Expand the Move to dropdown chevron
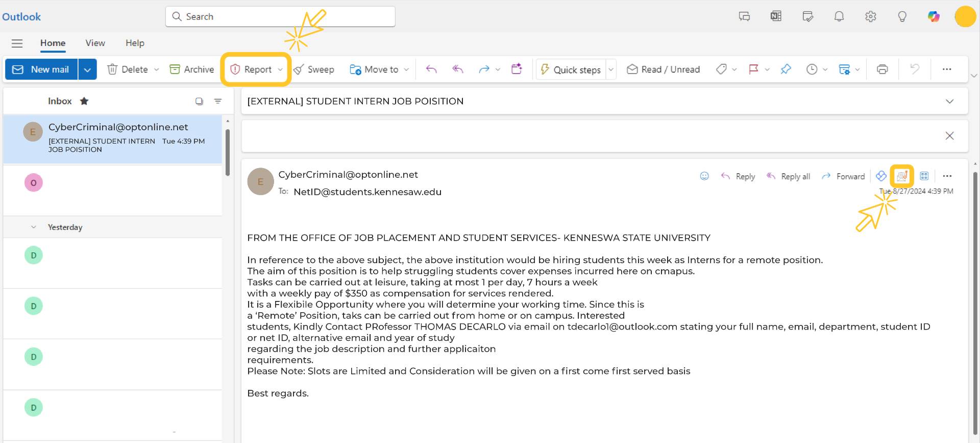 pyautogui.click(x=406, y=69)
